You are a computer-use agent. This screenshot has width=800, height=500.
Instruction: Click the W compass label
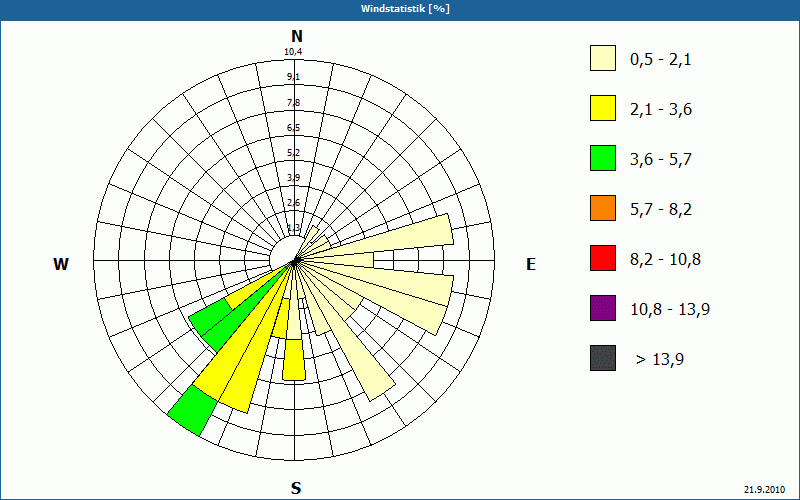point(61,264)
